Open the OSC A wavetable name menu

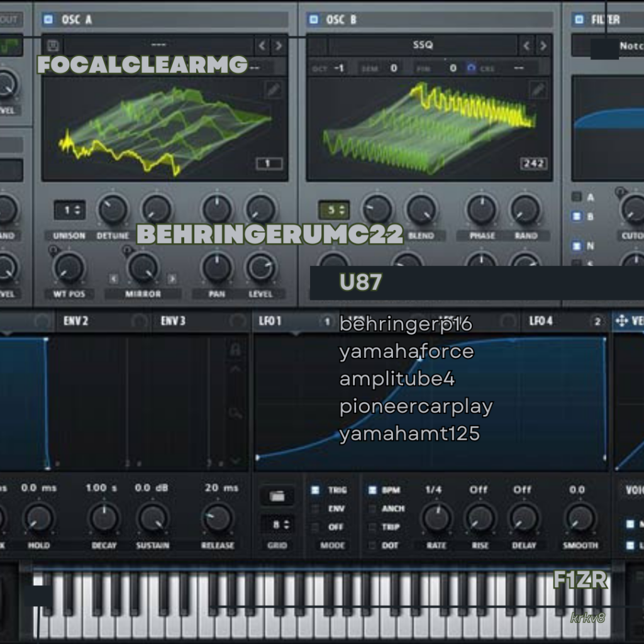click(158, 45)
